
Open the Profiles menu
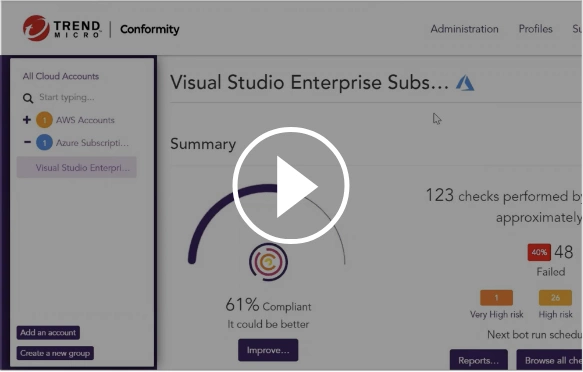[535, 29]
